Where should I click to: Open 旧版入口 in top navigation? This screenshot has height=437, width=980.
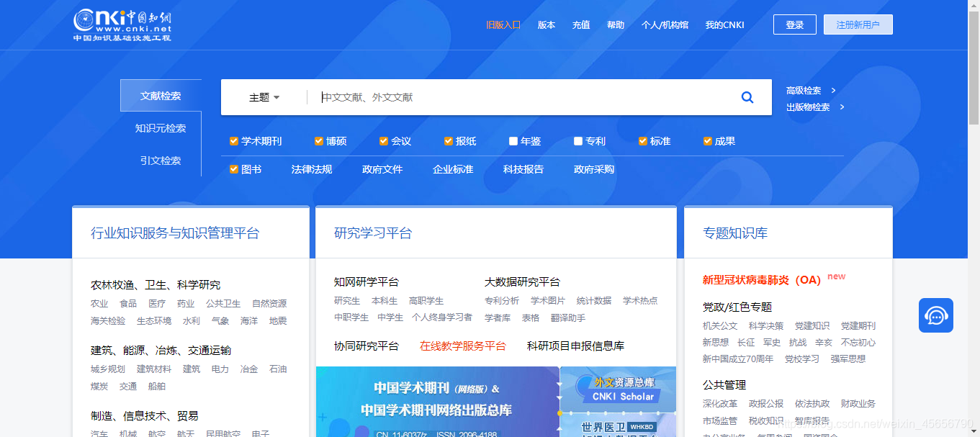[x=503, y=24]
